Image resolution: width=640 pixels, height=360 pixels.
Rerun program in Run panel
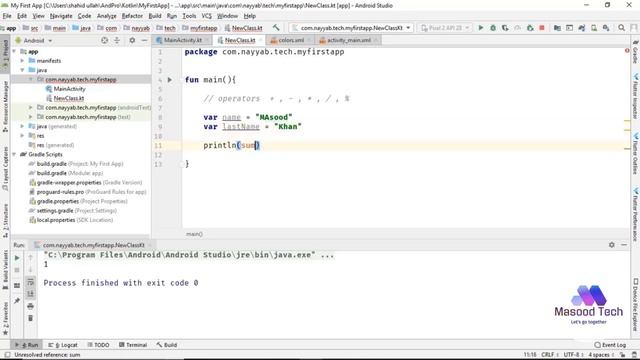pos(17,258)
